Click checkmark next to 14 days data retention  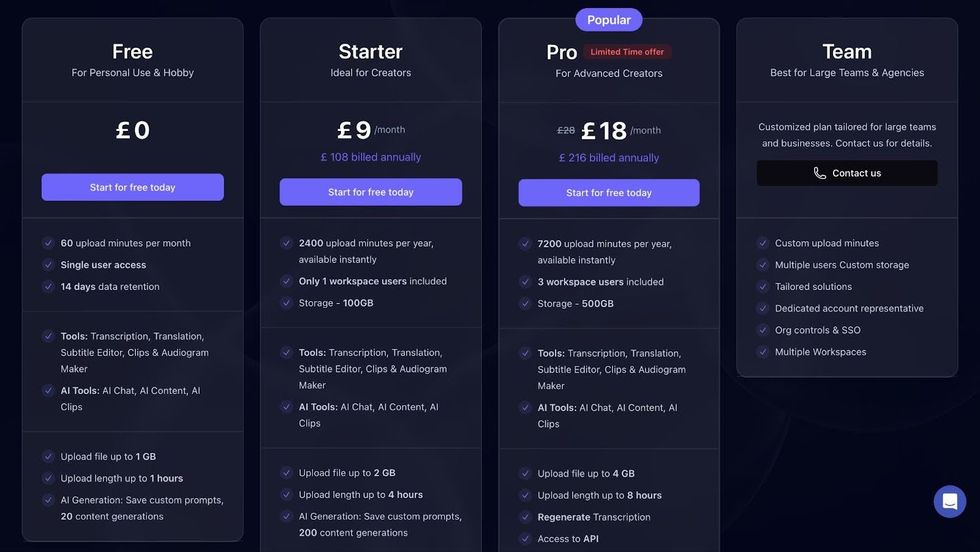pos(48,286)
